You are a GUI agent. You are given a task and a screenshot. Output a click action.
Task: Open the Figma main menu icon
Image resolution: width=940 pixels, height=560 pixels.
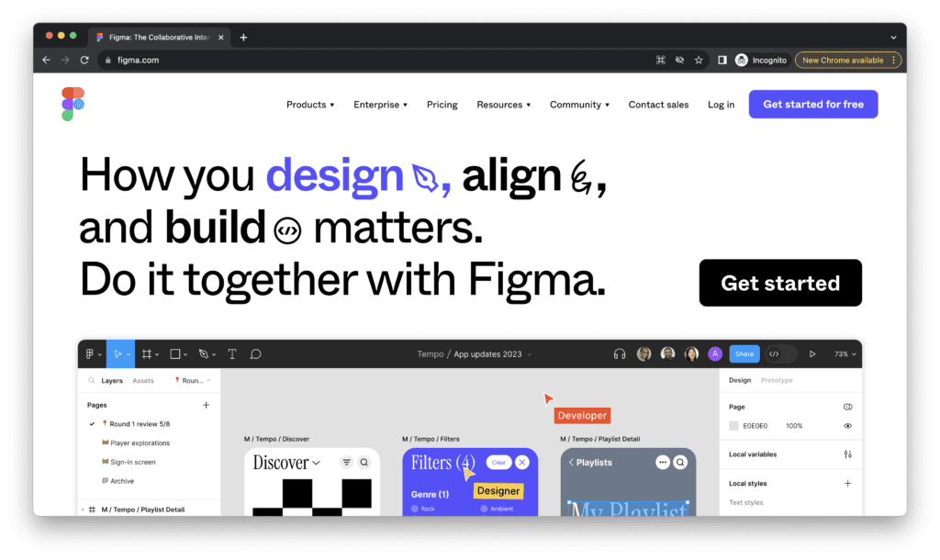[x=91, y=353]
